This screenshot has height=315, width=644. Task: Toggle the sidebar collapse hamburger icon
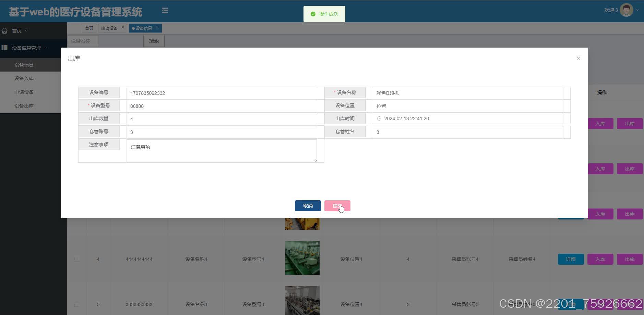(165, 11)
